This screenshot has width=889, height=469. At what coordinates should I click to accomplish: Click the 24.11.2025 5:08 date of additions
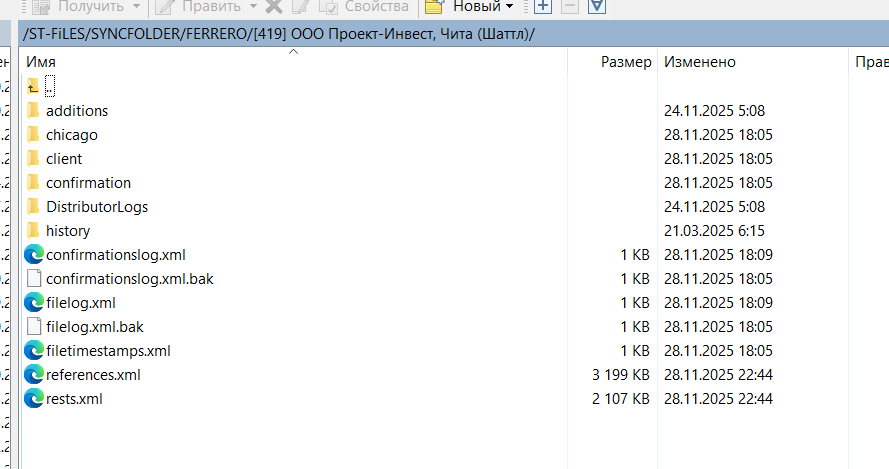[x=714, y=111]
